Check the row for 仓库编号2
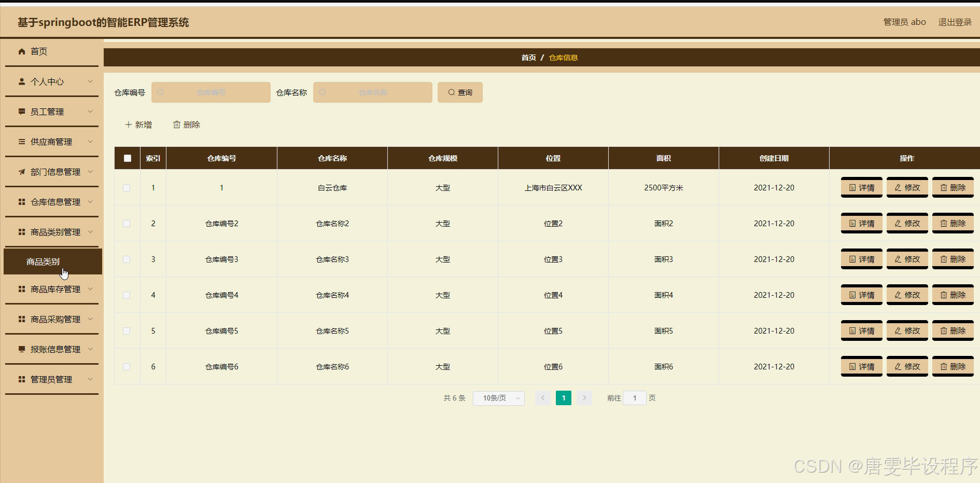 (127, 224)
